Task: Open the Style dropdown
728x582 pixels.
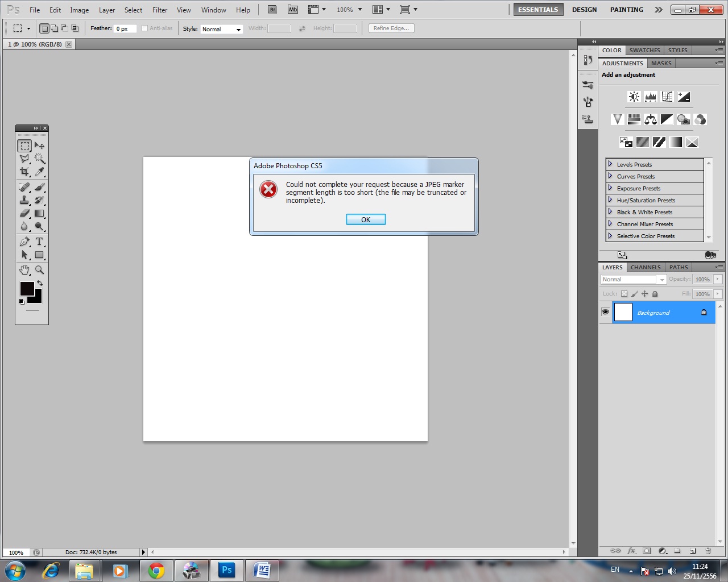Action: 221,29
